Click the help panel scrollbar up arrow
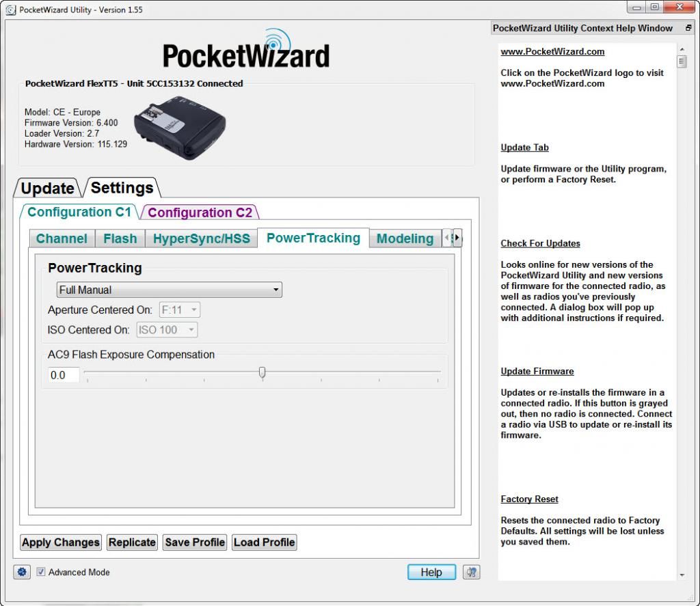 click(682, 49)
